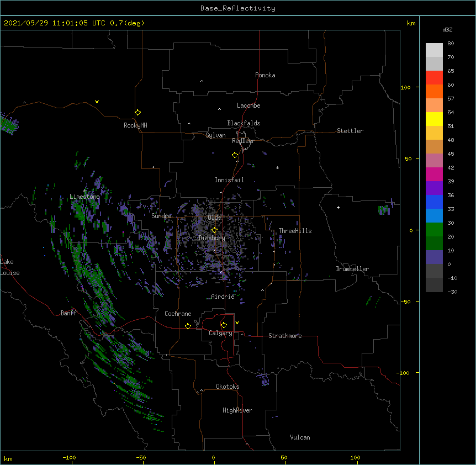Image resolution: width=476 pixels, height=465 pixels.
Task: Click the dBZ legend heading
Action: (447, 30)
